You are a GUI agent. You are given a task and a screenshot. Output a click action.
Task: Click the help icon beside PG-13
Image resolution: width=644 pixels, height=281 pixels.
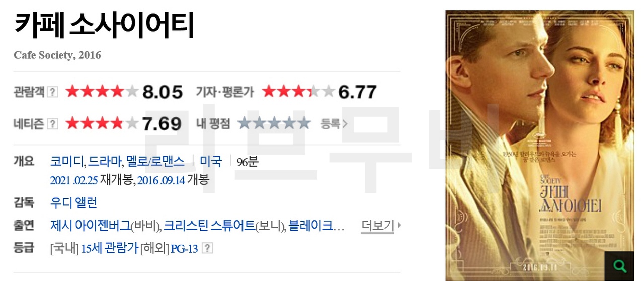(x=207, y=248)
